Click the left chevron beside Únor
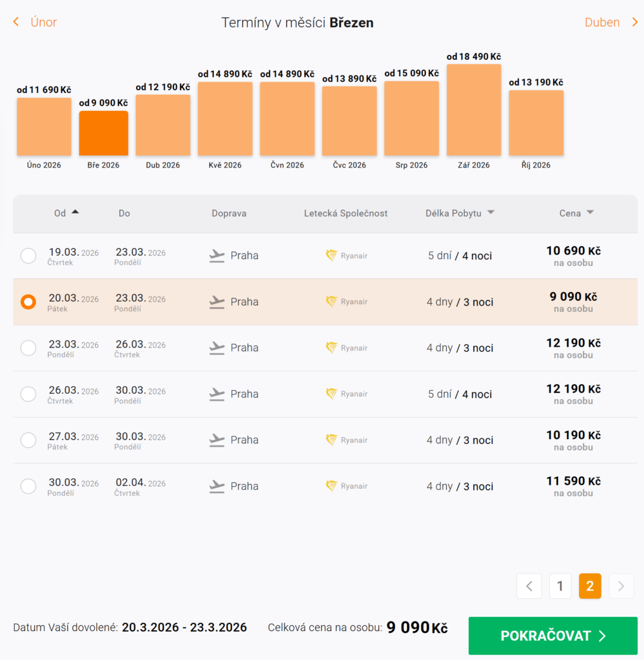 tap(16, 23)
